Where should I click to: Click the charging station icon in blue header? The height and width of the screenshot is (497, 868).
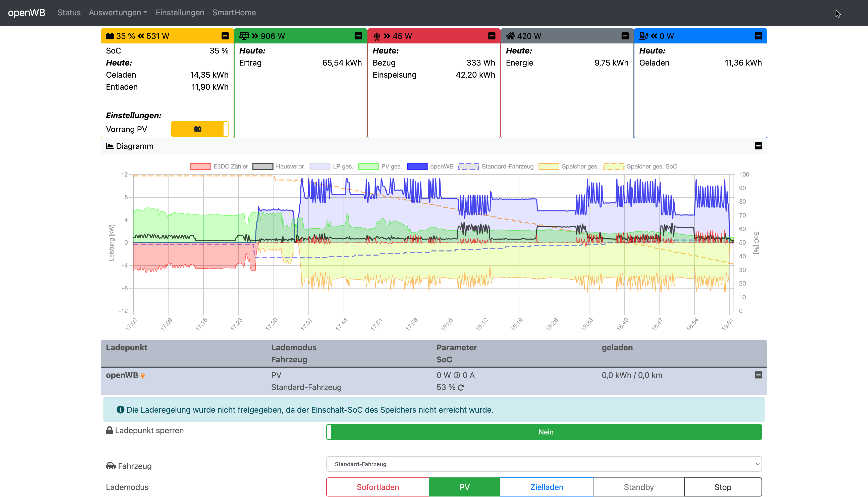pos(644,36)
